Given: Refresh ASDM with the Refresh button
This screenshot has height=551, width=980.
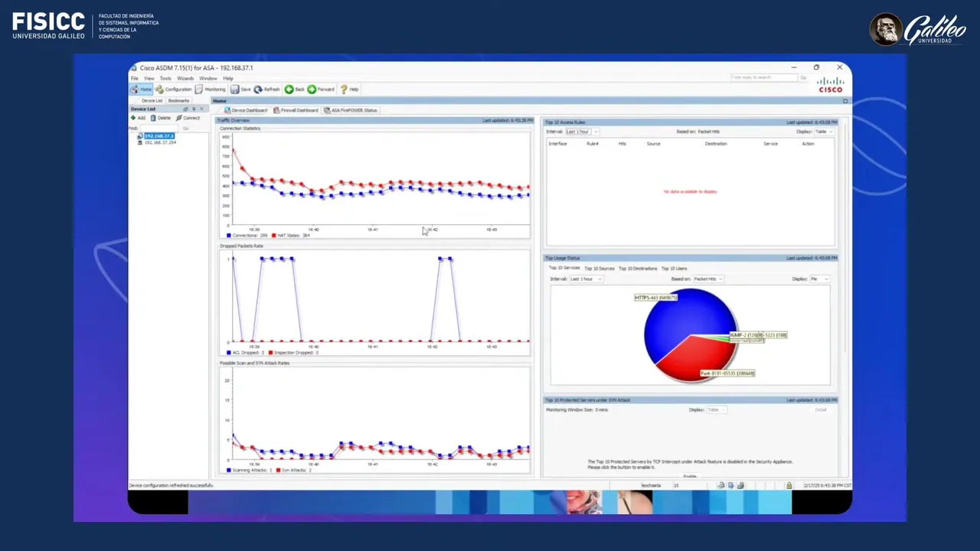Looking at the screenshot, I should pos(267,90).
